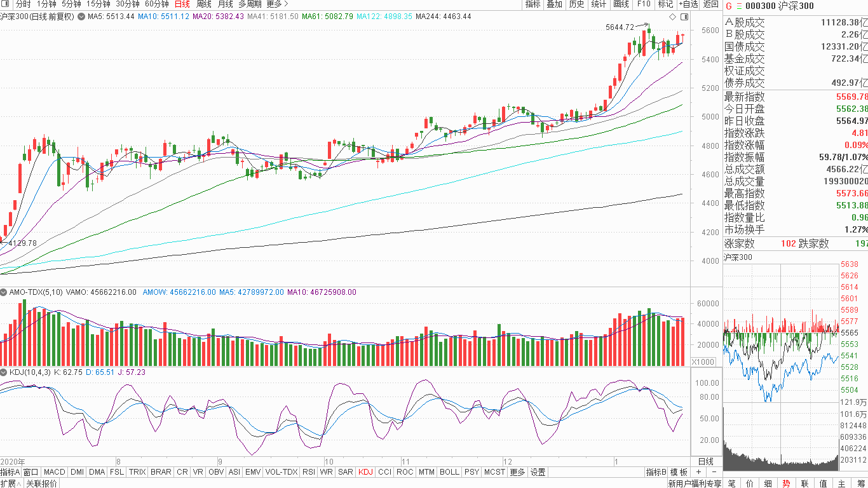Select the 日线 daily period tab
Screen dimensions: 868x488
click(x=182, y=4)
